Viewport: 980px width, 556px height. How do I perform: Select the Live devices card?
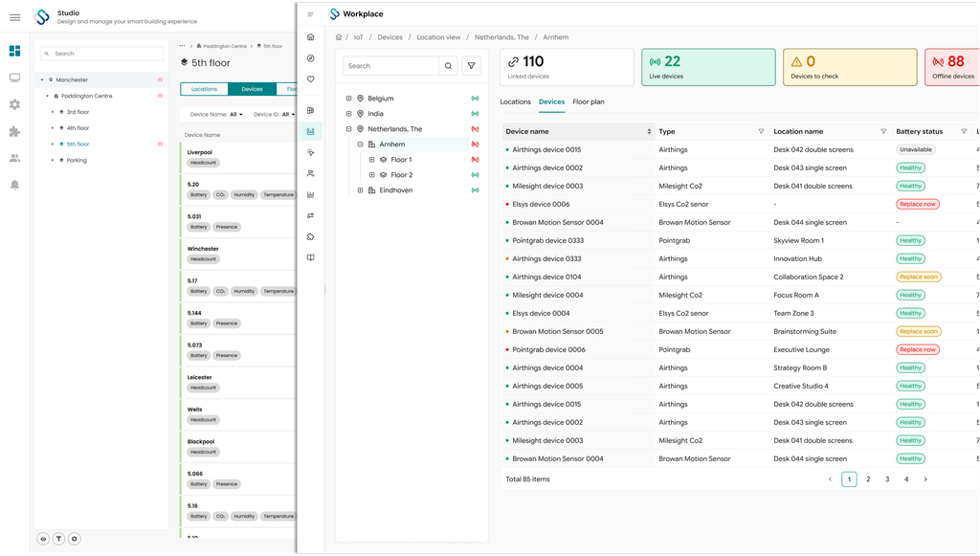(708, 67)
